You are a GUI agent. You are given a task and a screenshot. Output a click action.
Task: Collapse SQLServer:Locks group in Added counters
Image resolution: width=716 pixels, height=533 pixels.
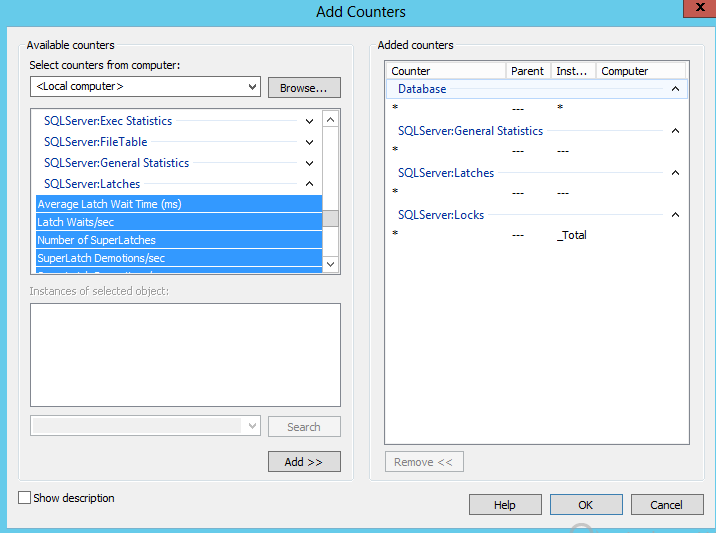pos(675,215)
